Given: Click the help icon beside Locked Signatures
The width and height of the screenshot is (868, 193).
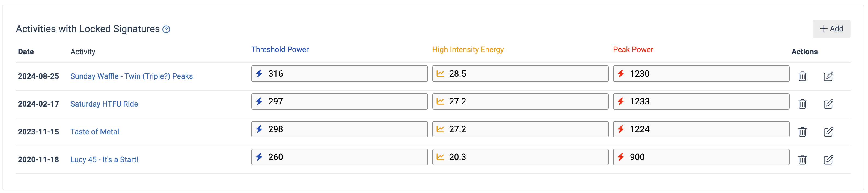Looking at the screenshot, I should pyautogui.click(x=166, y=29).
